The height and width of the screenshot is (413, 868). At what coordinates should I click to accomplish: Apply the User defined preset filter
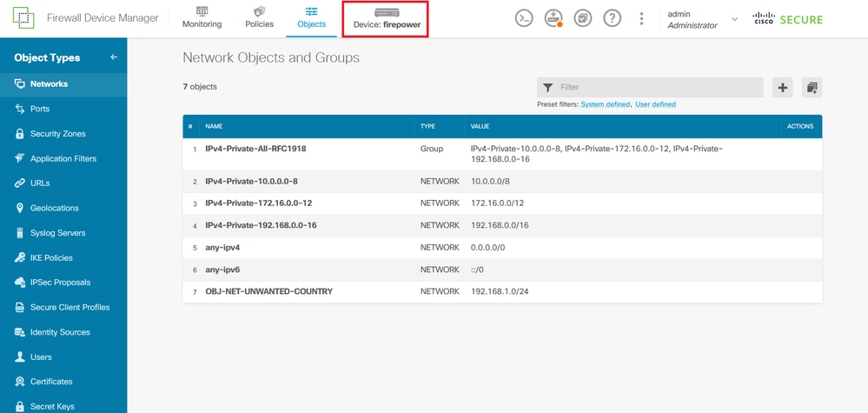tap(655, 104)
